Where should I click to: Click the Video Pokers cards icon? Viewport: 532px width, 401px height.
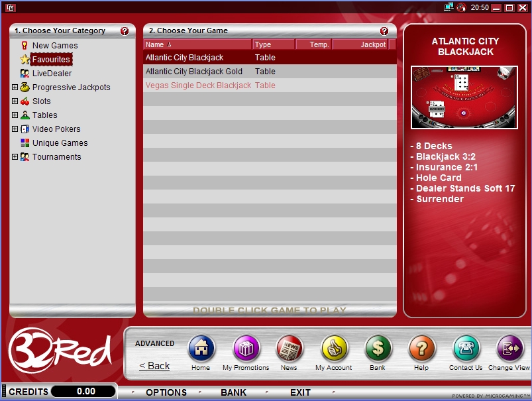tap(25, 129)
